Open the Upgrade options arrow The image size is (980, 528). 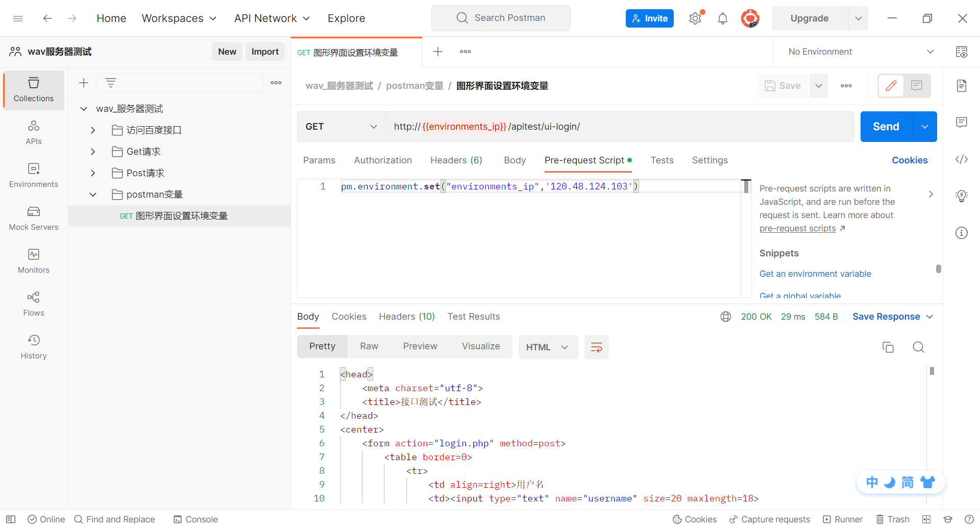coord(859,18)
